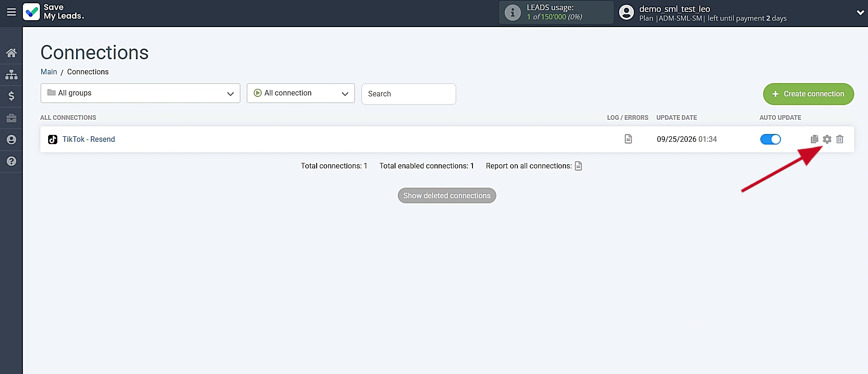Focus the Search input field
The width and height of the screenshot is (868, 374).
point(408,94)
